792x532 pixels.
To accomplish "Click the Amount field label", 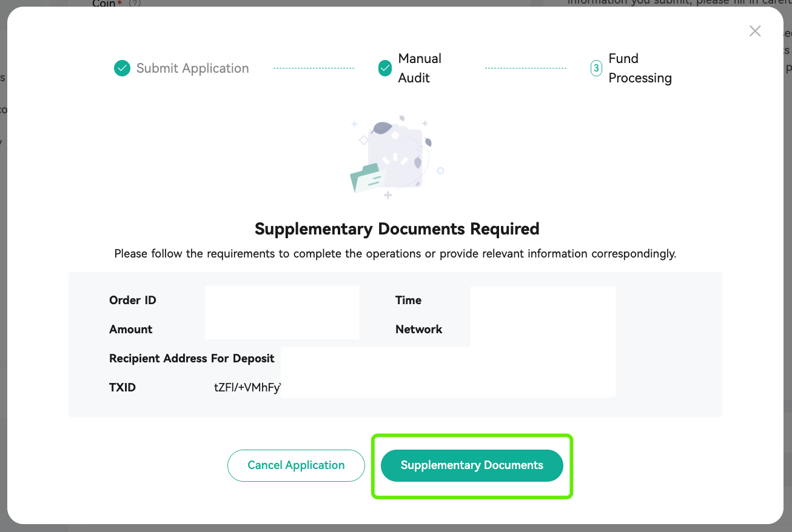I will [x=131, y=330].
